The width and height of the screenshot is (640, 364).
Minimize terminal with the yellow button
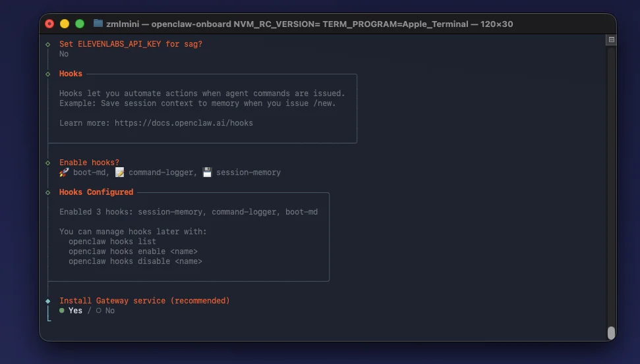pyautogui.click(x=65, y=24)
